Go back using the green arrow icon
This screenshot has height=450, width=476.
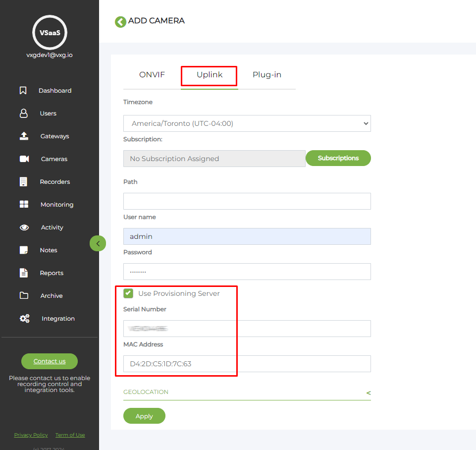pos(120,22)
